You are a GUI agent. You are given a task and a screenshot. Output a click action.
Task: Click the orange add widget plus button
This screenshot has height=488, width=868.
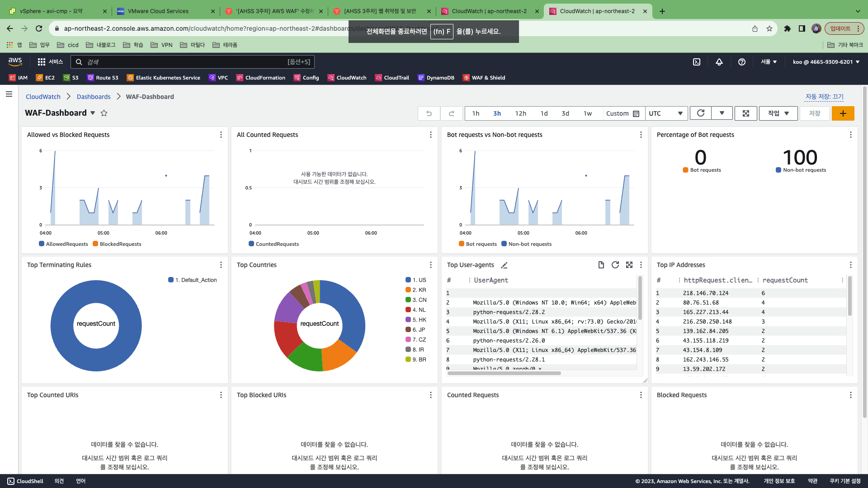[843, 113]
